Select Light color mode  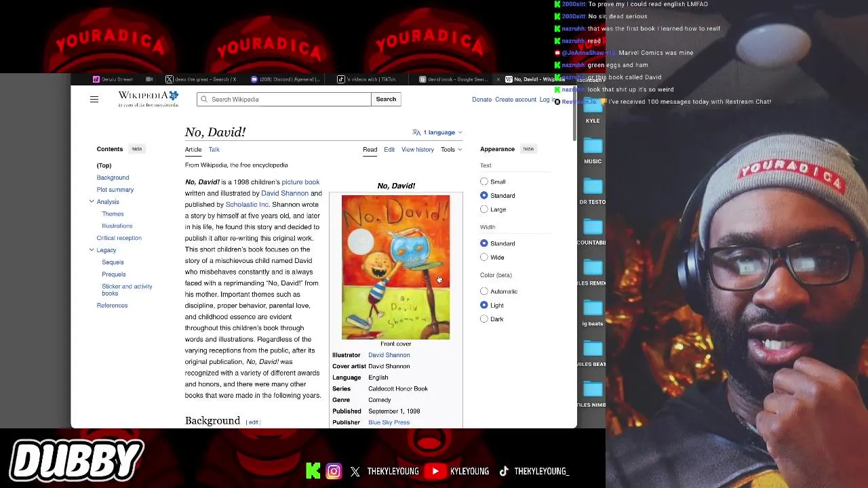pos(484,305)
